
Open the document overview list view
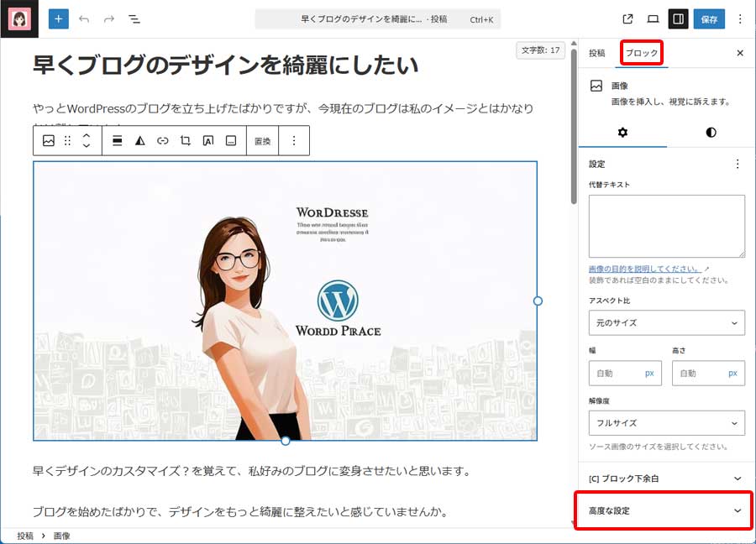tap(134, 18)
